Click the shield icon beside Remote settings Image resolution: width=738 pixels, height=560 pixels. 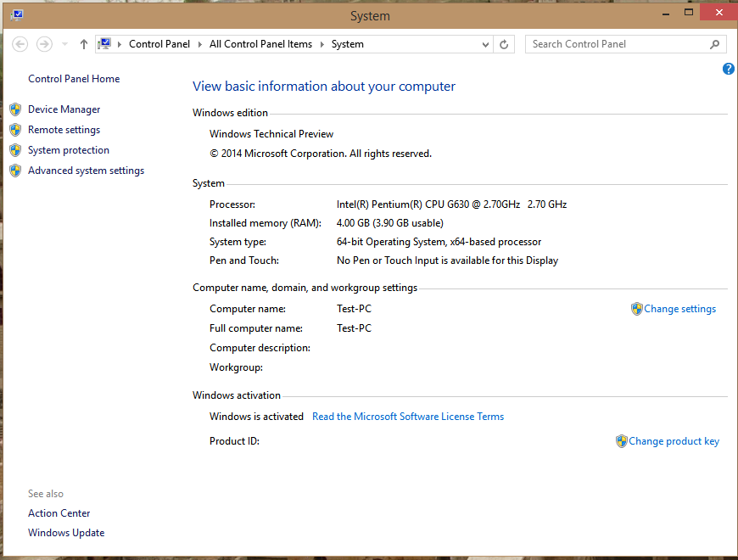click(15, 130)
